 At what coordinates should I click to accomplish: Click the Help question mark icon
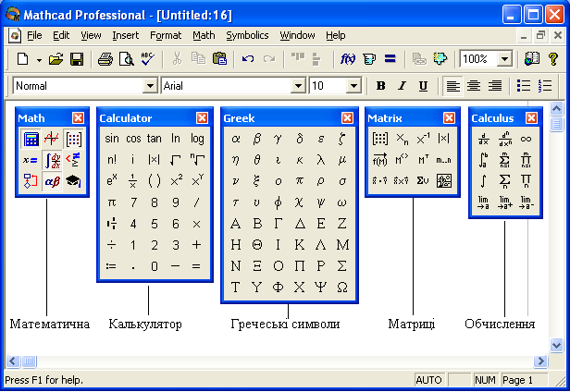(x=553, y=59)
